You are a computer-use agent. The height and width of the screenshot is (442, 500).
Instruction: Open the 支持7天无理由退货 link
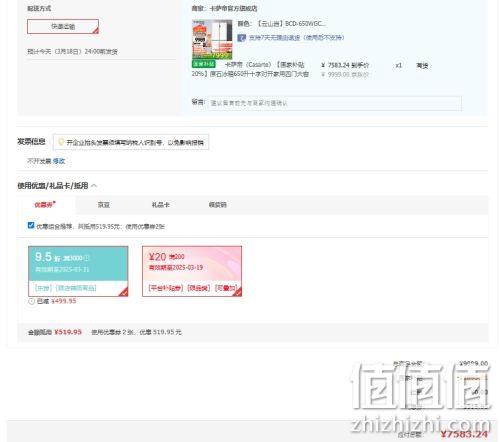coord(296,38)
